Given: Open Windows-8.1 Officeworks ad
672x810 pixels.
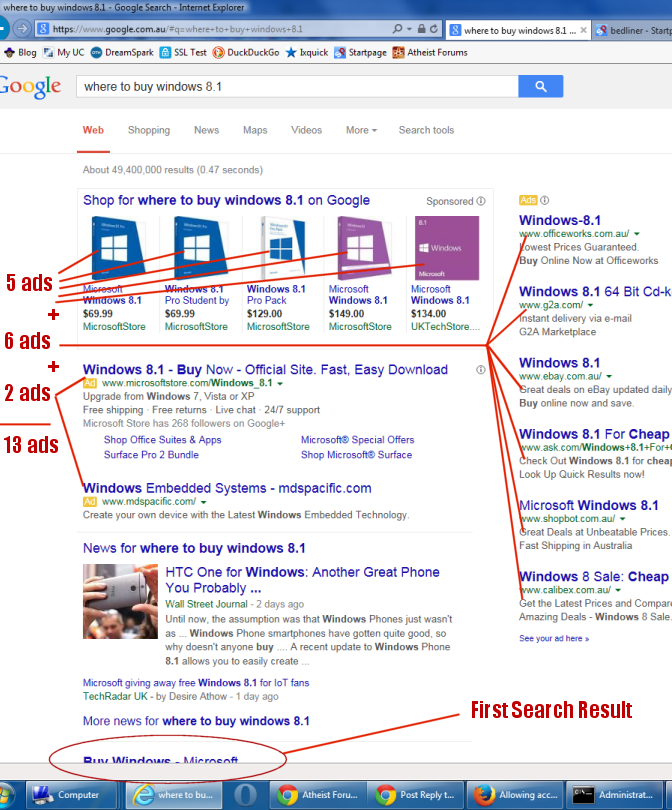Looking at the screenshot, I should pyautogui.click(x=560, y=220).
